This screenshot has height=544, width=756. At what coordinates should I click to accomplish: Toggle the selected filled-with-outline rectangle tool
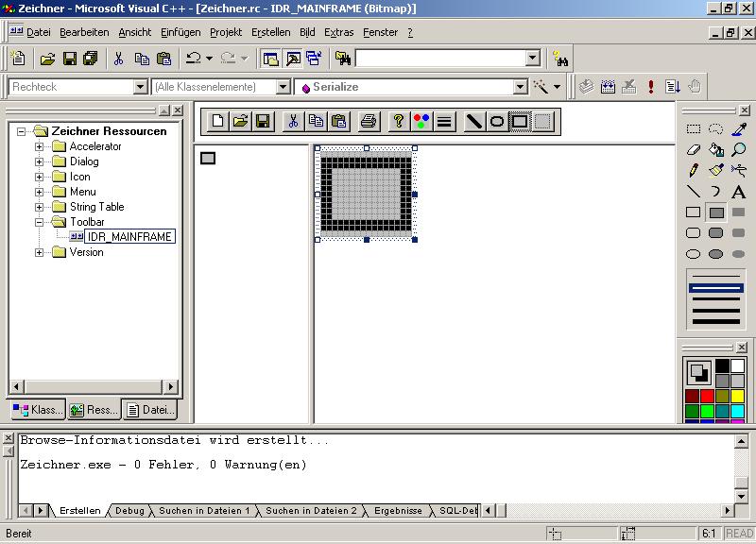(x=716, y=212)
